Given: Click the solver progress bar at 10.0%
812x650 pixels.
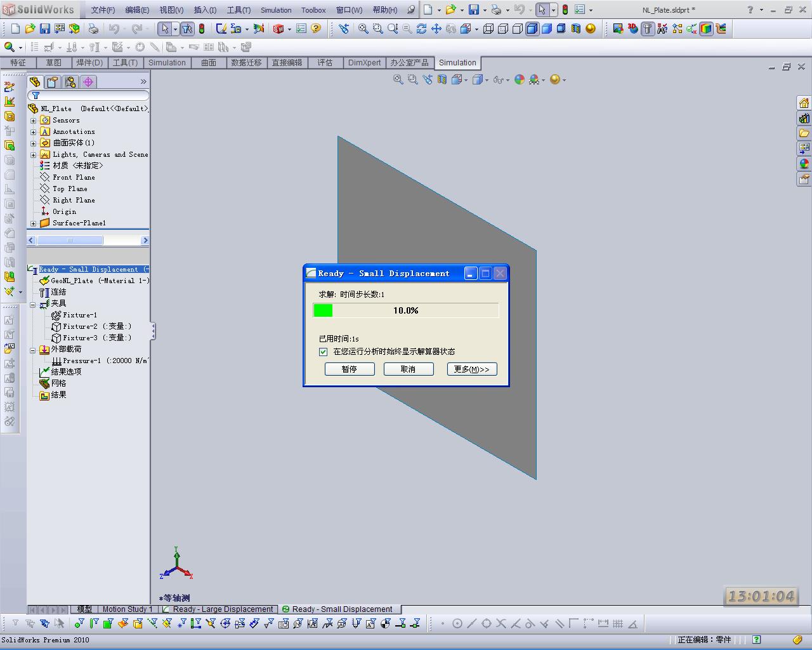Looking at the screenshot, I should [406, 310].
